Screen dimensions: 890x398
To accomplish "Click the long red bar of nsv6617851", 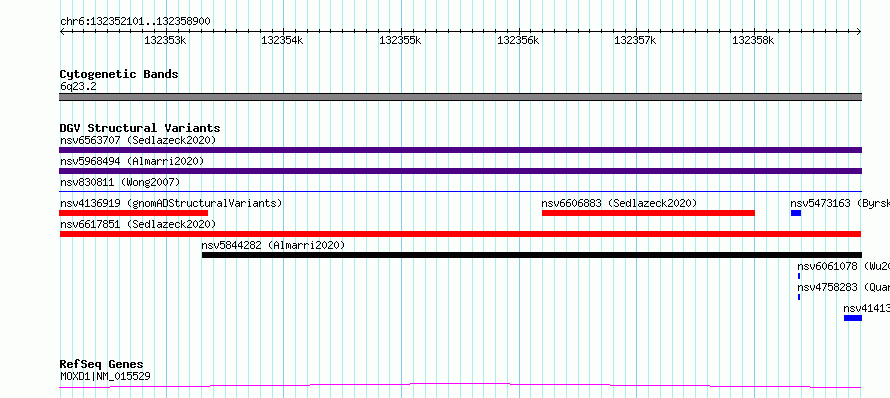I will (460, 234).
